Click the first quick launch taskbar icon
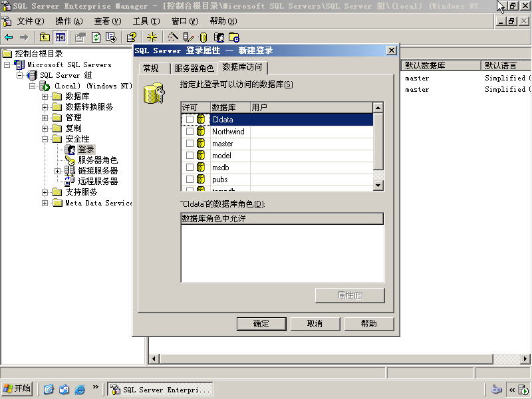This screenshot has width=532, height=399. (x=49, y=389)
